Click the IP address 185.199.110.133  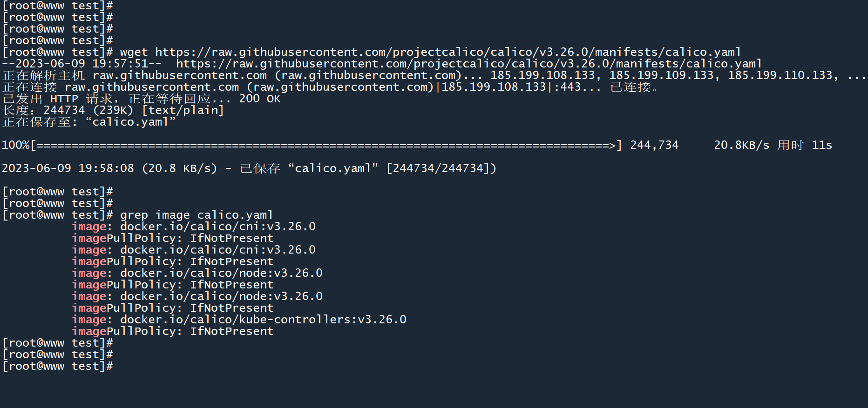pyautogui.click(x=780, y=75)
